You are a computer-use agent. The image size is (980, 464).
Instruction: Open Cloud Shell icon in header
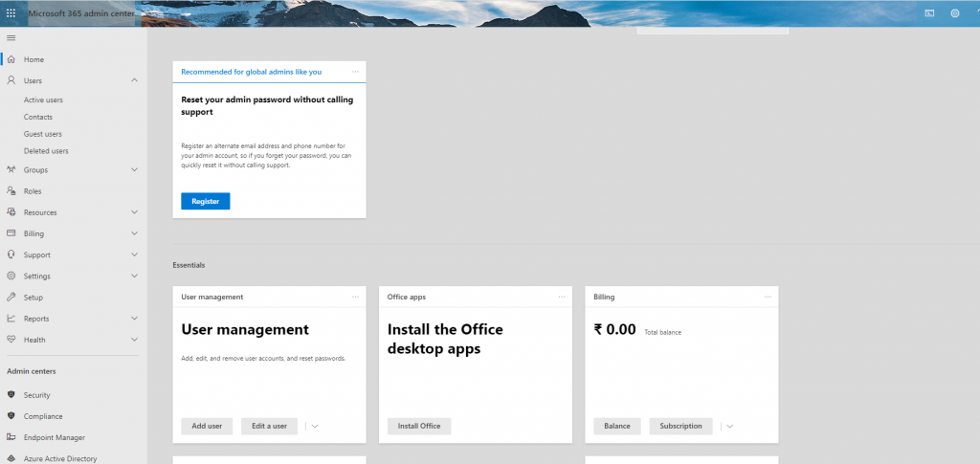929,13
